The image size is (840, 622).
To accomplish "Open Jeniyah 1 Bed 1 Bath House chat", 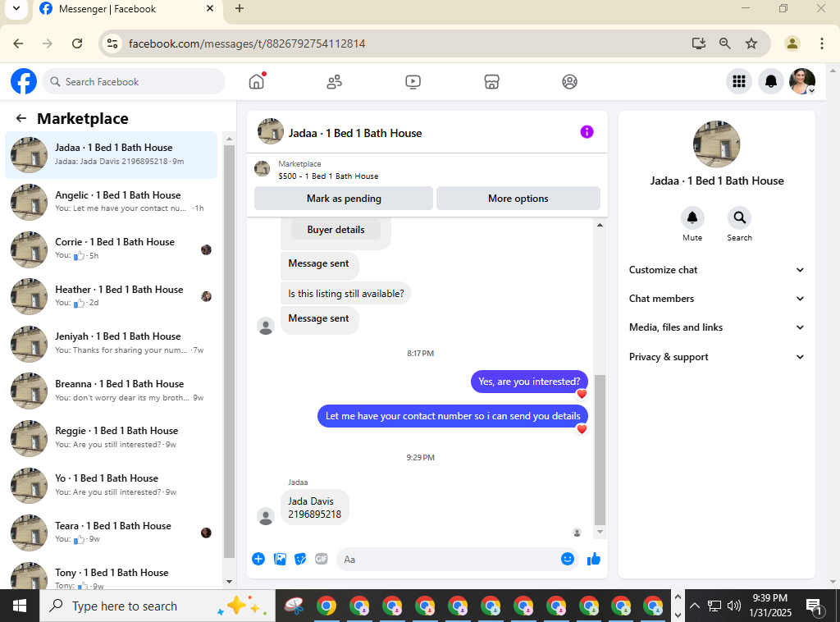I will (x=112, y=343).
